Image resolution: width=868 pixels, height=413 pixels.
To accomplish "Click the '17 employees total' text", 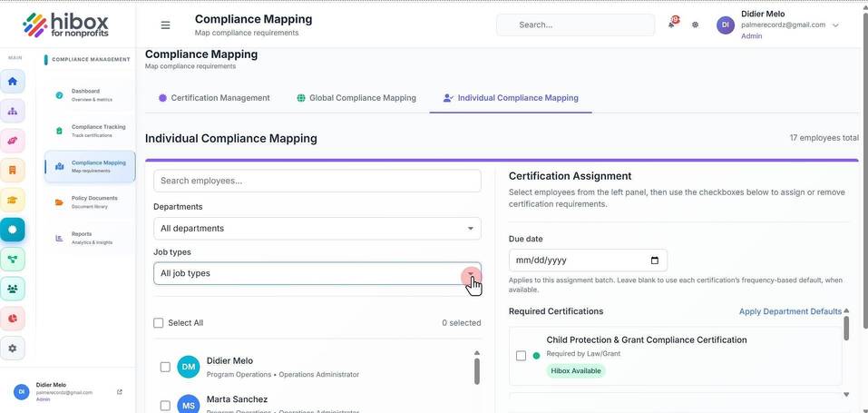I will coord(824,138).
